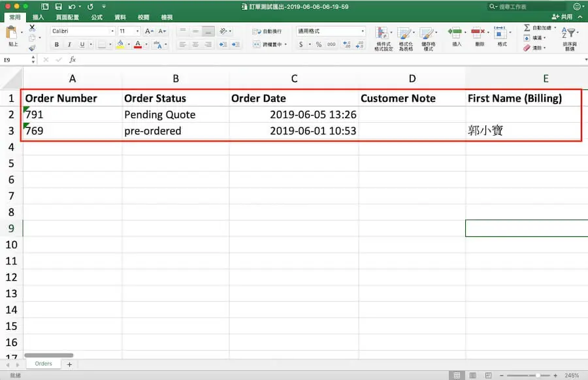Screen dimensions: 588x380
Task: Click the horizontal scrollbar thumb
Action: [49, 355]
